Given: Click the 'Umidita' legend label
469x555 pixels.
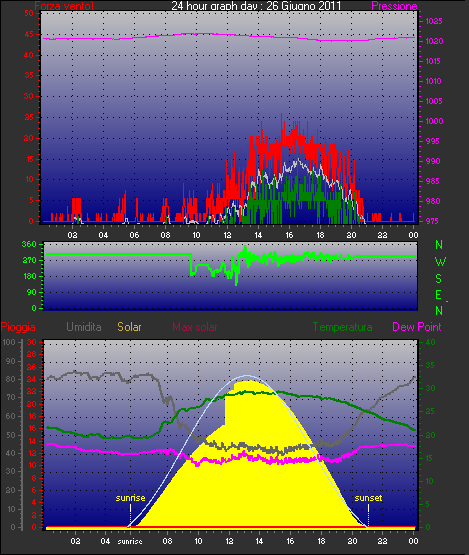Looking at the screenshot, I should click(x=84, y=327).
